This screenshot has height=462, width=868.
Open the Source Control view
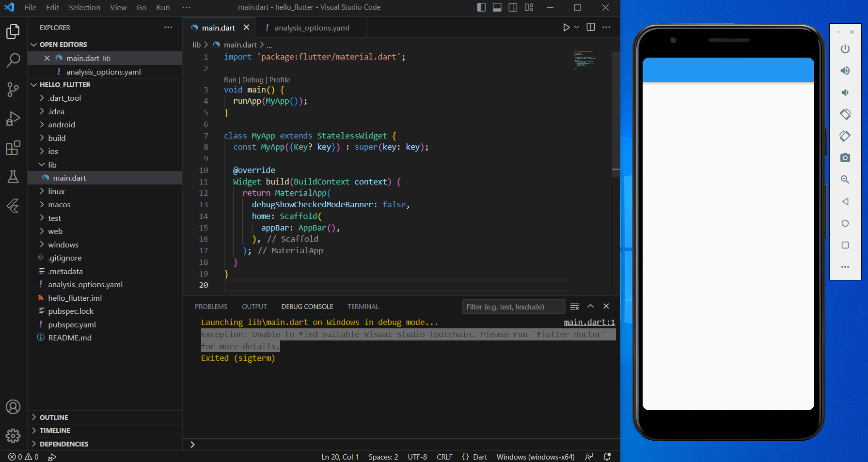point(13,90)
